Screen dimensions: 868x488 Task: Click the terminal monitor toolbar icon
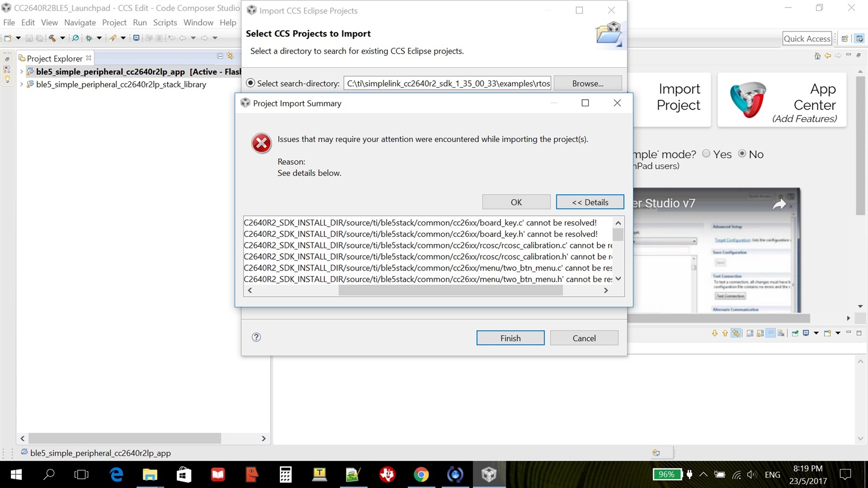[136, 38]
